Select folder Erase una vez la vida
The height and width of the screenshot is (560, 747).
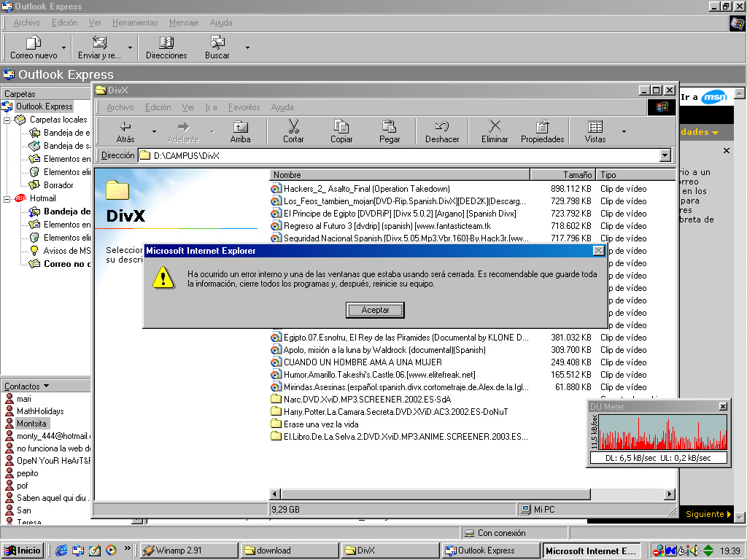click(321, 424)
